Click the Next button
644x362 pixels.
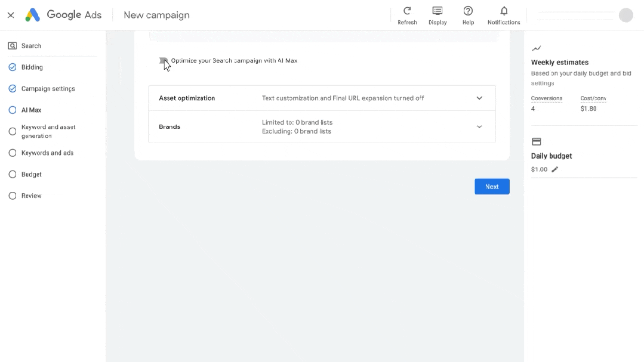coord(492,187)
